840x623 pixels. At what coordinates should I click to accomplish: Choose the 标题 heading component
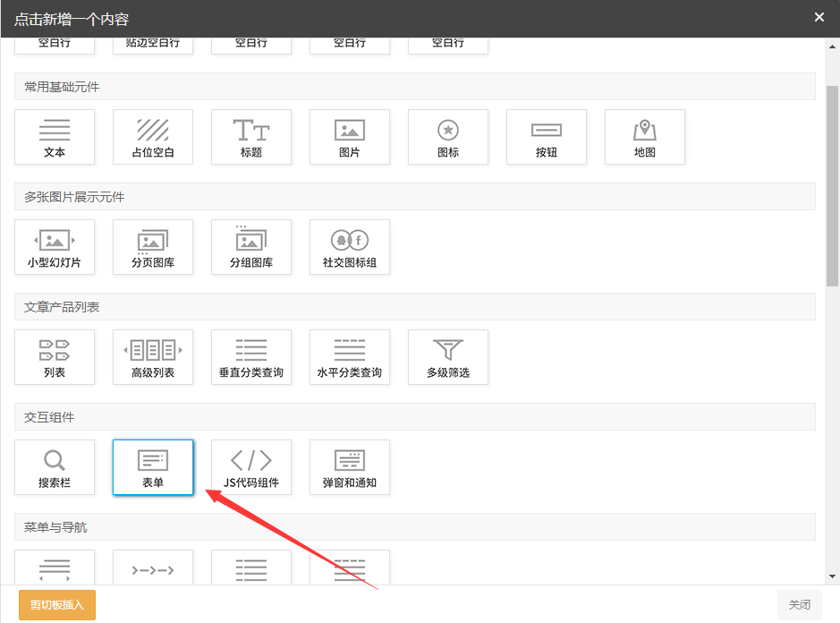251,137
